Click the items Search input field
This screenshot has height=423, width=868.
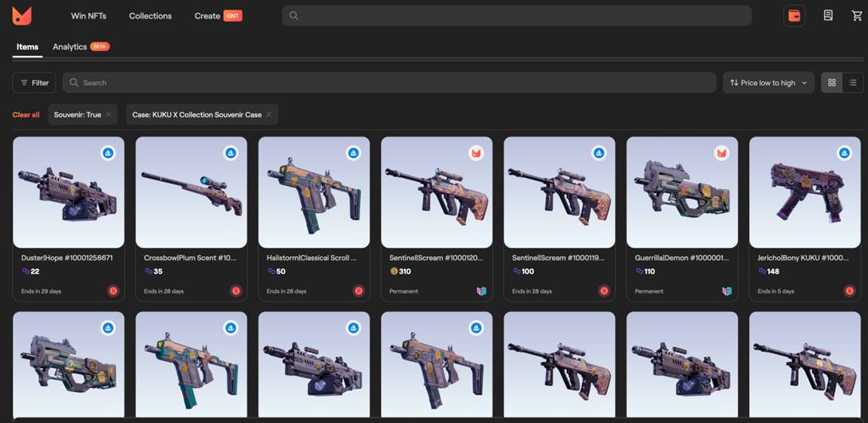[x=391, y=83]
